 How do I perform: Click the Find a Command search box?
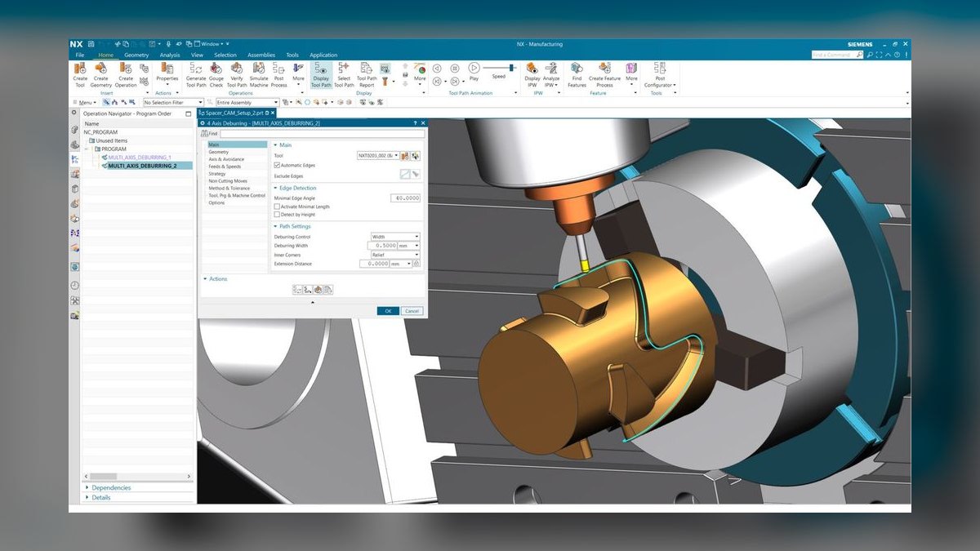836,55
